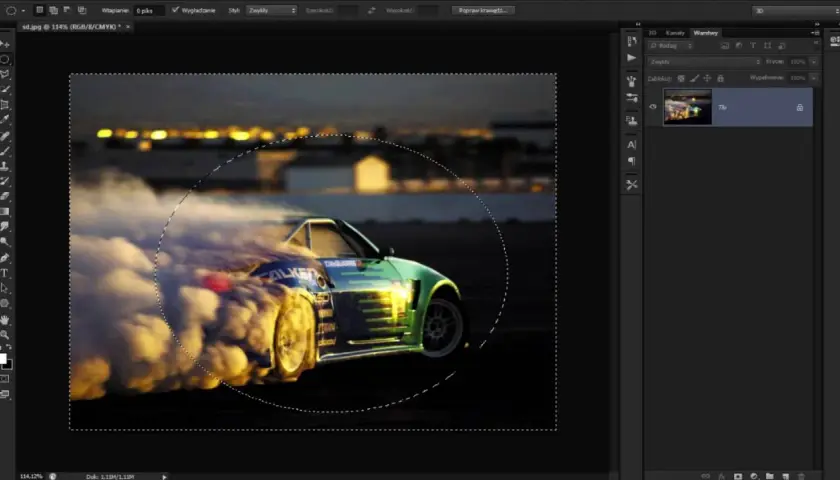
Task: Open the workspace switcher dropdown showing 3D
Action: click(796, 10)
